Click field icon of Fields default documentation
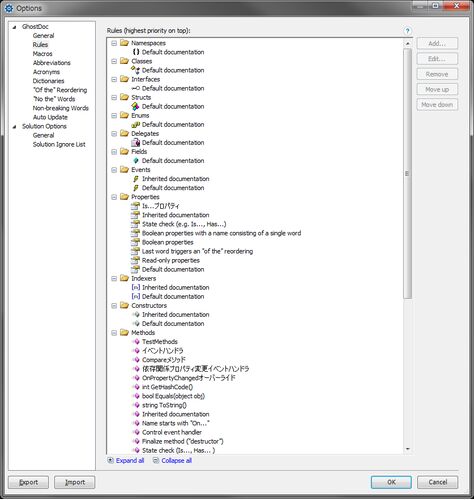This screenshot has width=474, height=500. (x=136, y=160)
